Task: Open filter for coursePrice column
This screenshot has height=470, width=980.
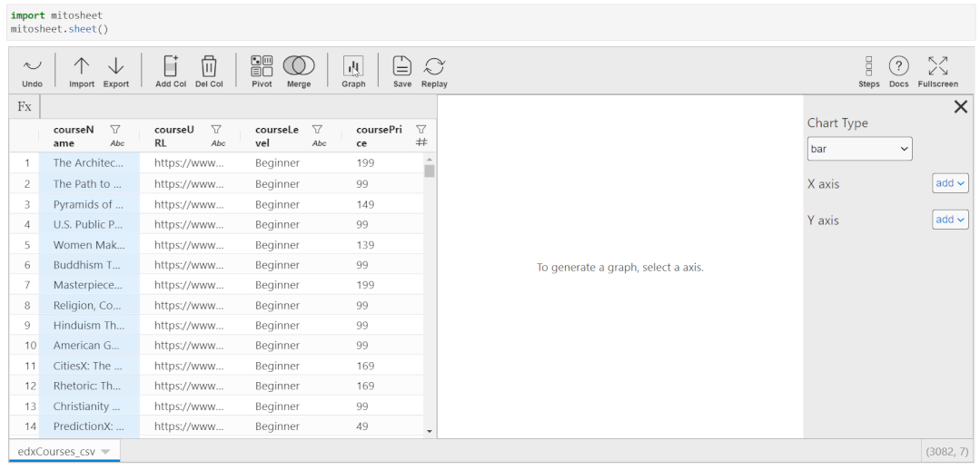Action: 421,129
